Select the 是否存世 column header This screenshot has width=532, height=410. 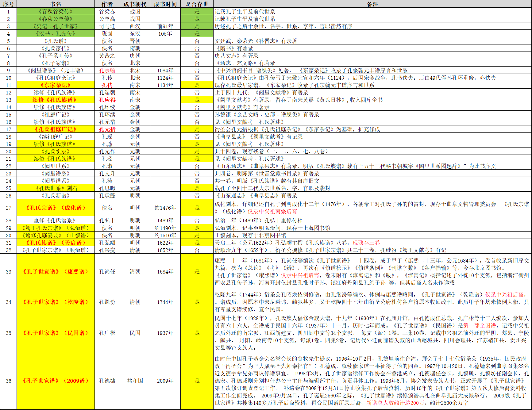197,4
